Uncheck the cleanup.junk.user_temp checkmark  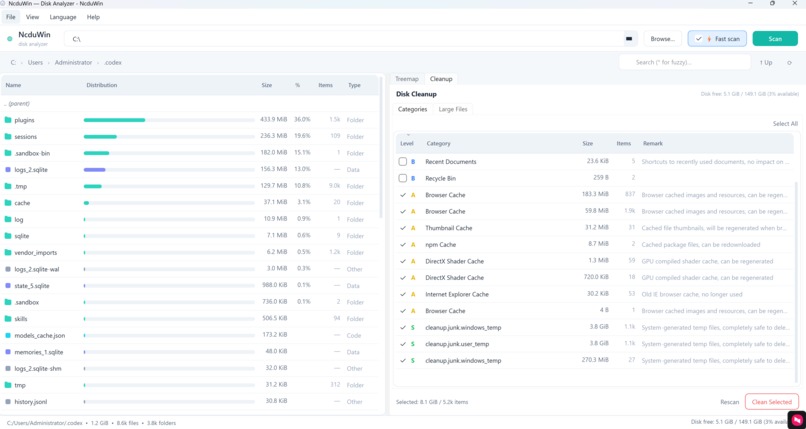403,344
